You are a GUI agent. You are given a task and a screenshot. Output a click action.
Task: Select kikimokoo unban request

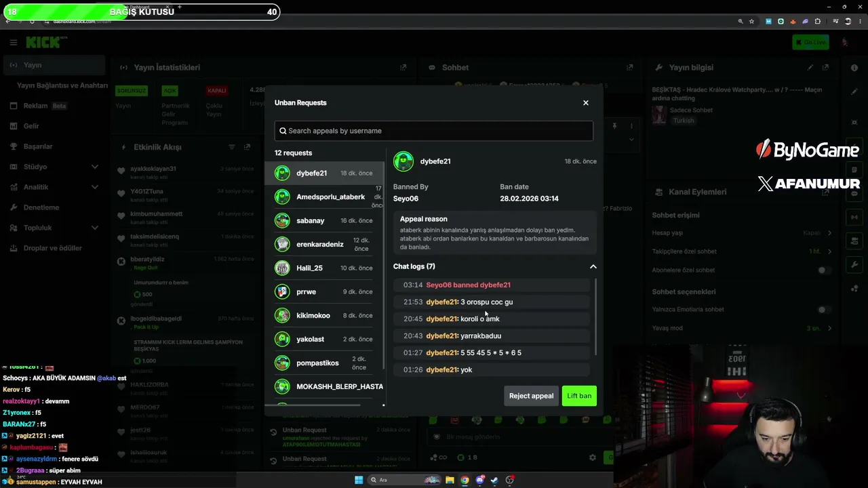coord(324,315)
